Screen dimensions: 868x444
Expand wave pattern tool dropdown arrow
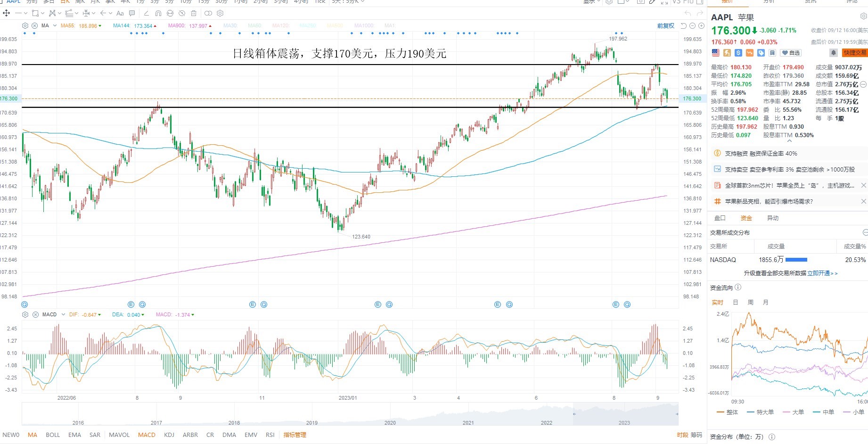[x=59, y=13]
